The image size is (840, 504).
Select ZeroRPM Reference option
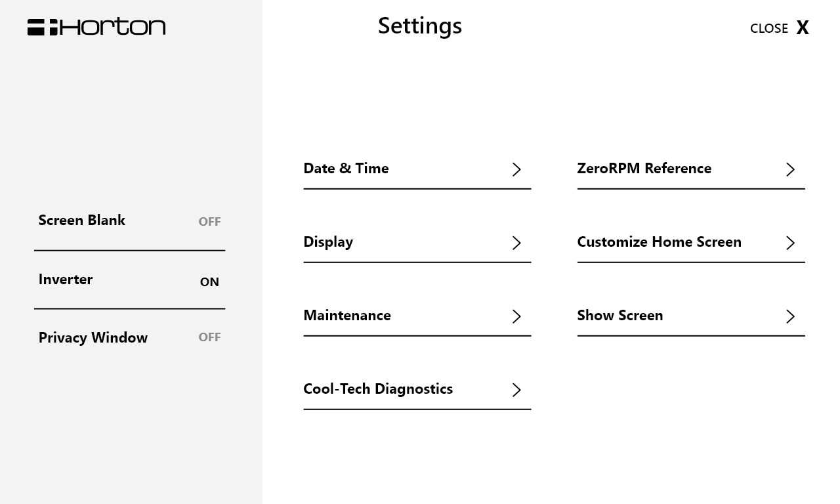(644, 169)
